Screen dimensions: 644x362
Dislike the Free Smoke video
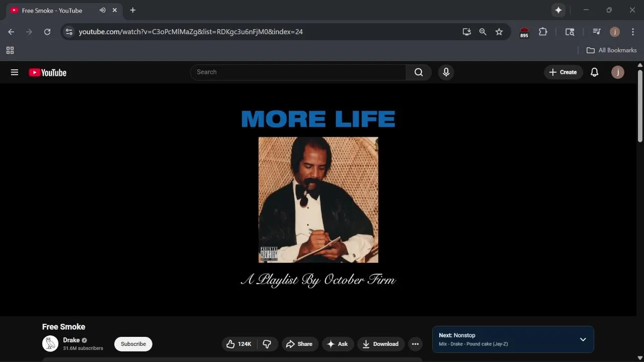pyautogui.click(x=267, y=344)
